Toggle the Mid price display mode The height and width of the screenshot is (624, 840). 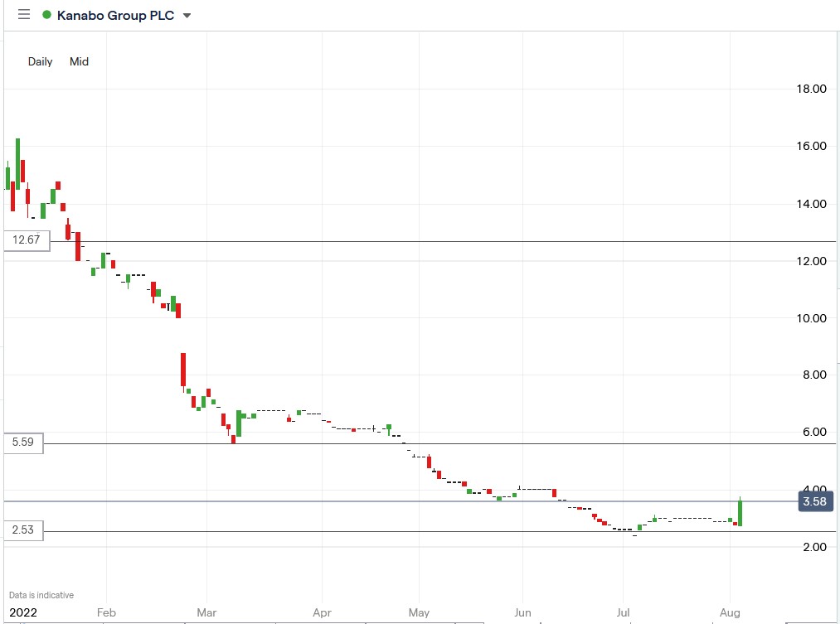point(79,61)
